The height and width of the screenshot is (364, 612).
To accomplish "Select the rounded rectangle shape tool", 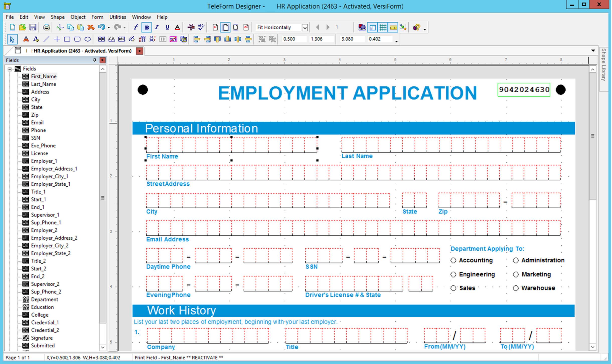I will pyautogui.click(x=77, y=39).
